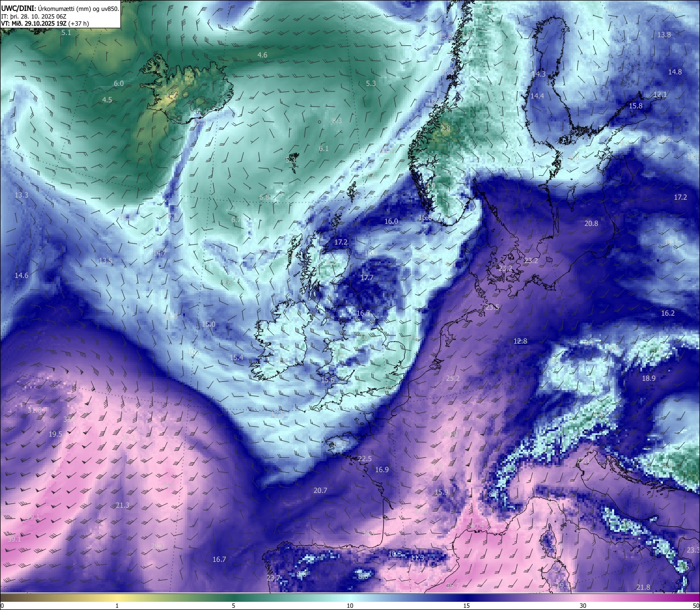Click the map value 16.2
Viewport: 700px width, 610px height.
coord(668,313)
